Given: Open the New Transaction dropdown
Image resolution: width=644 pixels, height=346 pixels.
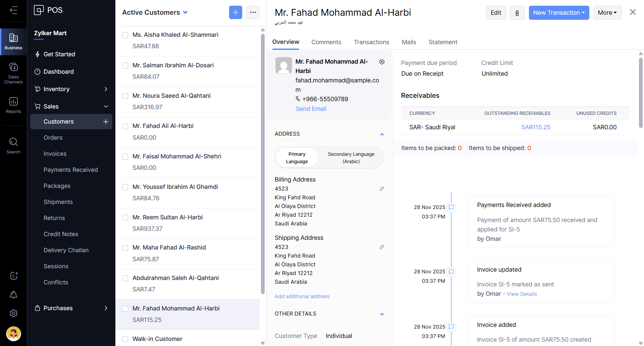Looking at the screenshot, I should pyautogui.click(x=558, y=13).
